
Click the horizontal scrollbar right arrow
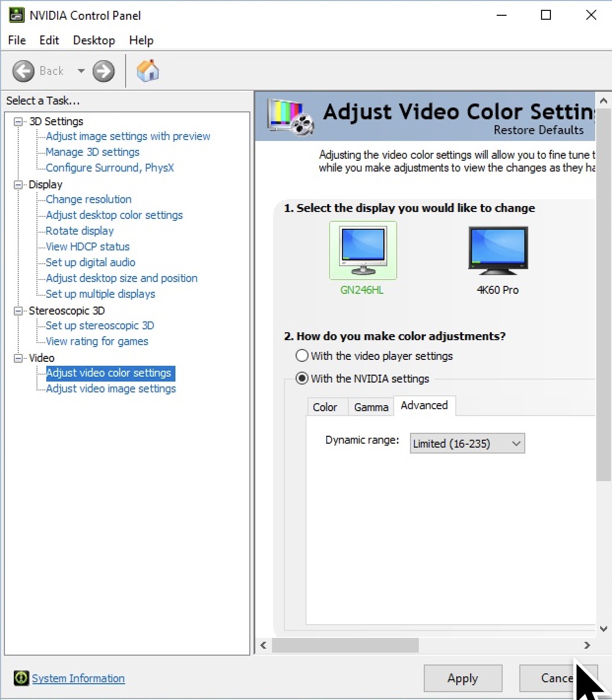click(587, 645)
